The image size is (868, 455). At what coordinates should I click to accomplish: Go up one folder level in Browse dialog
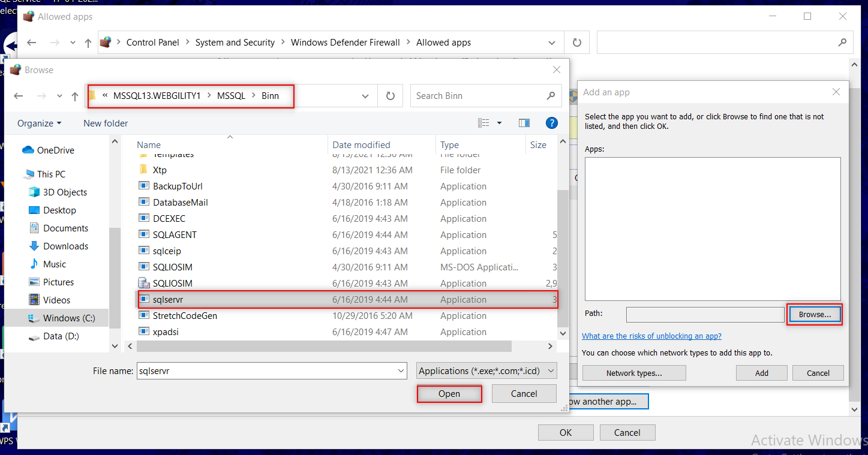[x=75, y=96]
